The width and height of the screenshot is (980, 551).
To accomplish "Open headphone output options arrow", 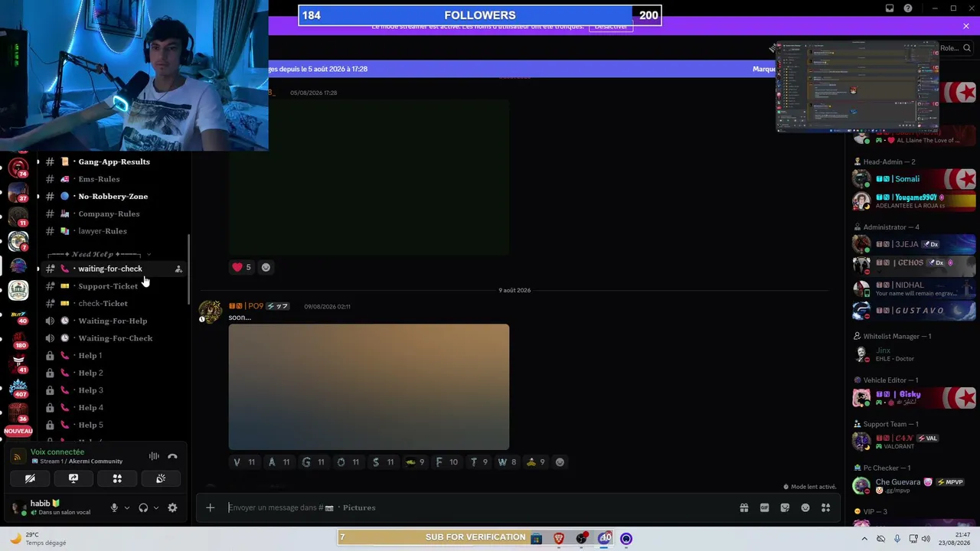I will pos(155,507).
